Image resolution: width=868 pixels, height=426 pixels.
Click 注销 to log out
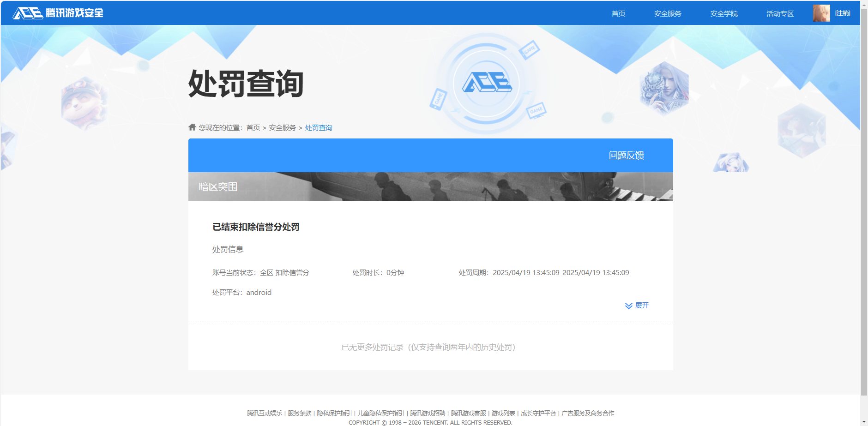point(843,12)
